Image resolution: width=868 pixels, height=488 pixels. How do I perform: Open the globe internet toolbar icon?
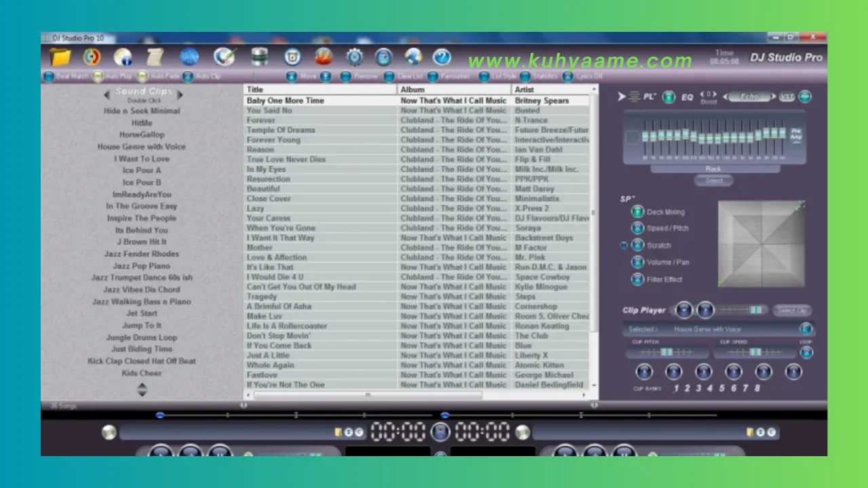pyautogui.click(x=413, y=56)
